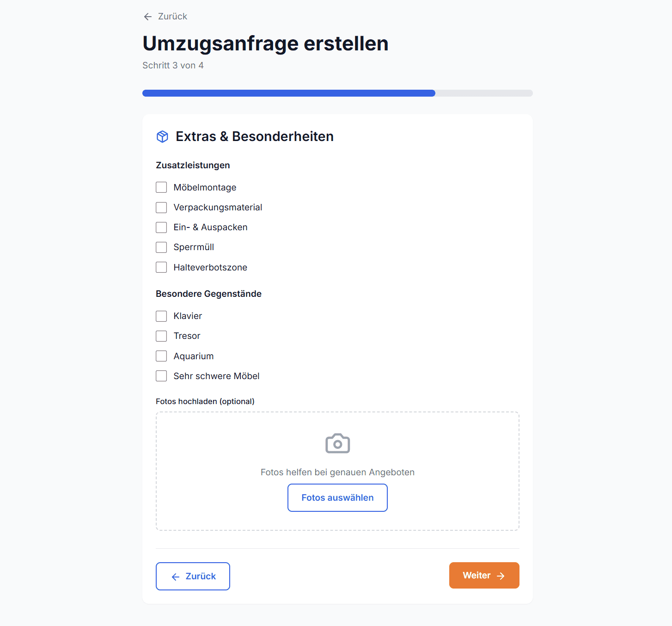Viewport: 672px width, 626px height.
Task: Click the back arrow icon at page top
Action: pyautogui.click(x=148, y=17)
